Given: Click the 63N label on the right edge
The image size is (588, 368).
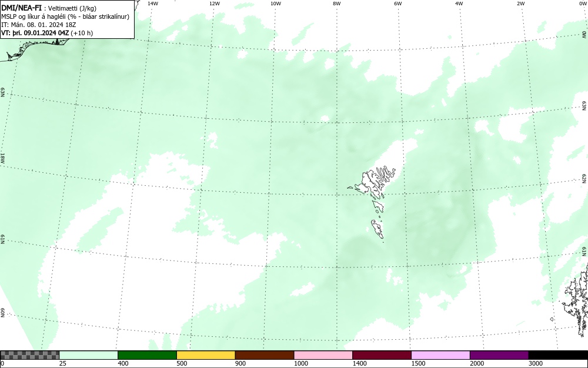Looking at the screenshot, I should coord(584,106).
